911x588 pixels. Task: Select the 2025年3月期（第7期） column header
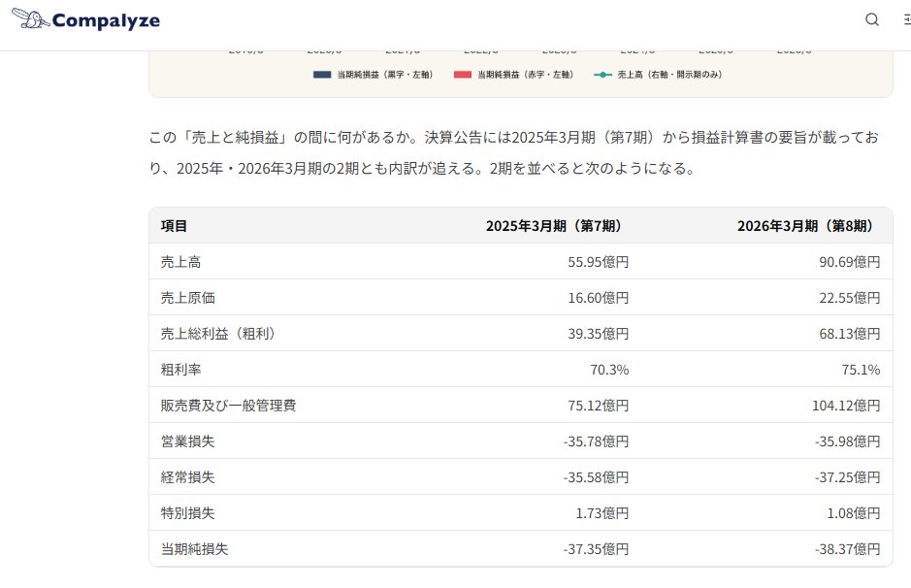point(554,226)
